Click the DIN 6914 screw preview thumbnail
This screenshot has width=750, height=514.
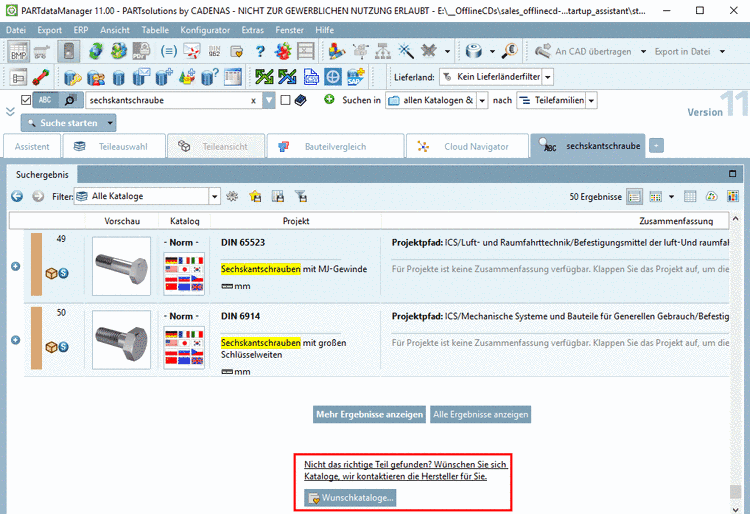pyautogui.click(x=121, y=340)
